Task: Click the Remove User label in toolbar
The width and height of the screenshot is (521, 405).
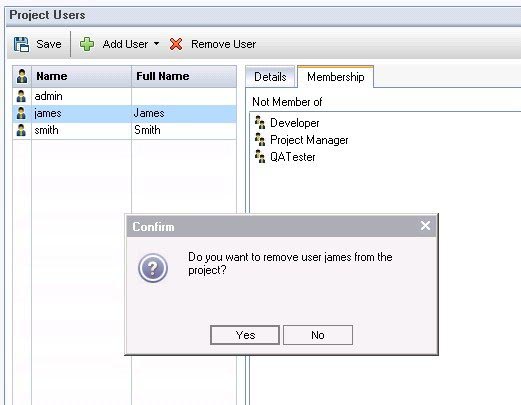Action: tap(223, 44)
